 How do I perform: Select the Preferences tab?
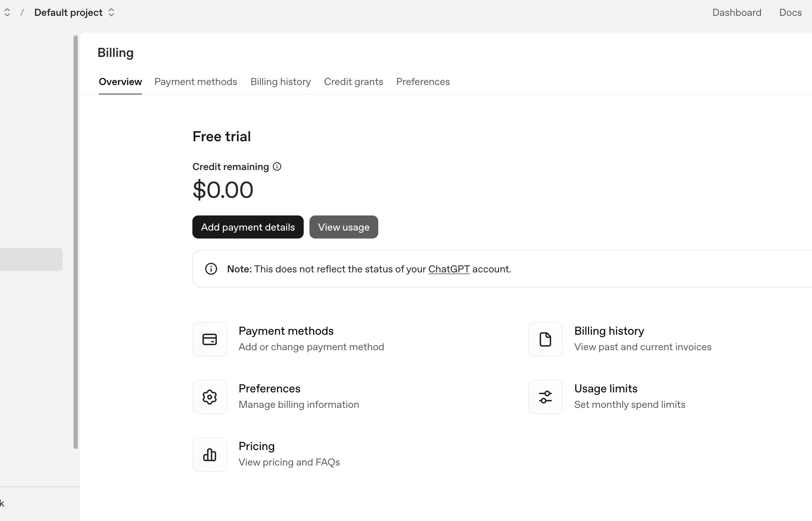click(423, 82)
